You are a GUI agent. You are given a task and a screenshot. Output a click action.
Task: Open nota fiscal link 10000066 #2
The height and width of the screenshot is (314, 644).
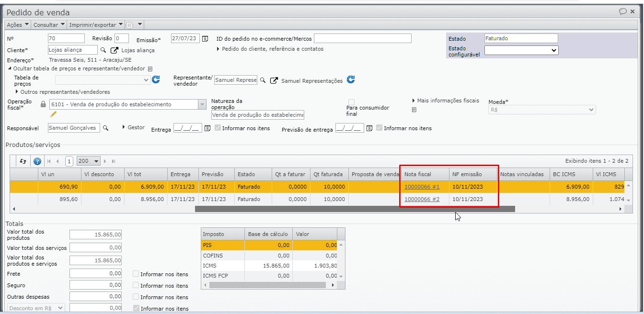pyautogui.click(x=422, y=199)
